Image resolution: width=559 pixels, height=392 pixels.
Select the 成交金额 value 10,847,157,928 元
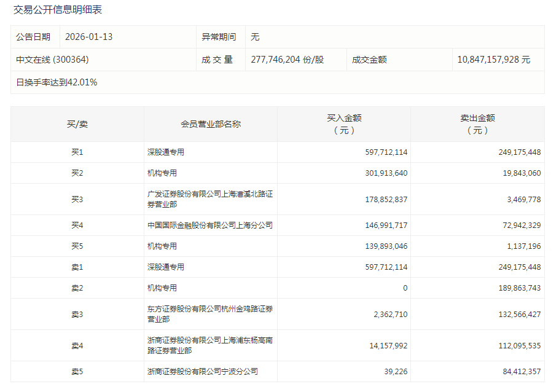click(493, 60)
